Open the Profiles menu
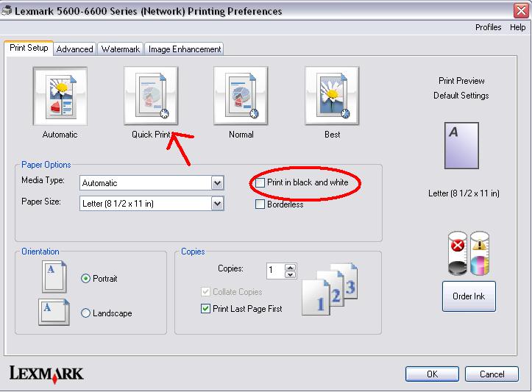 [x=488, y=27]
